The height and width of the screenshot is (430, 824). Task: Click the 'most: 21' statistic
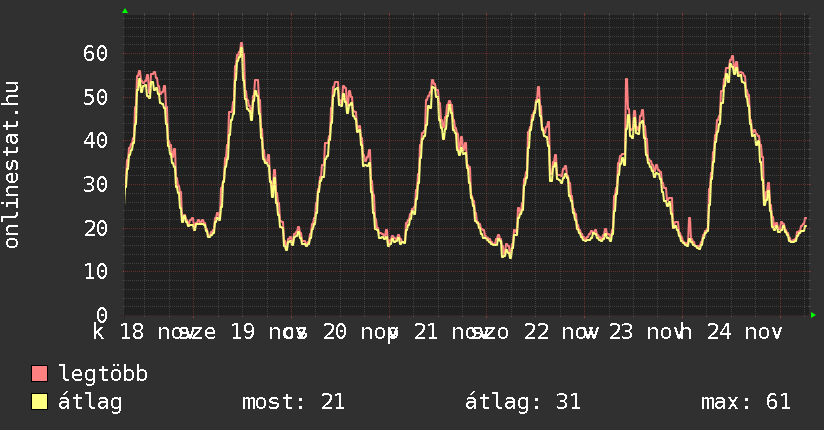pyautogui.click(x=293, y=403)
